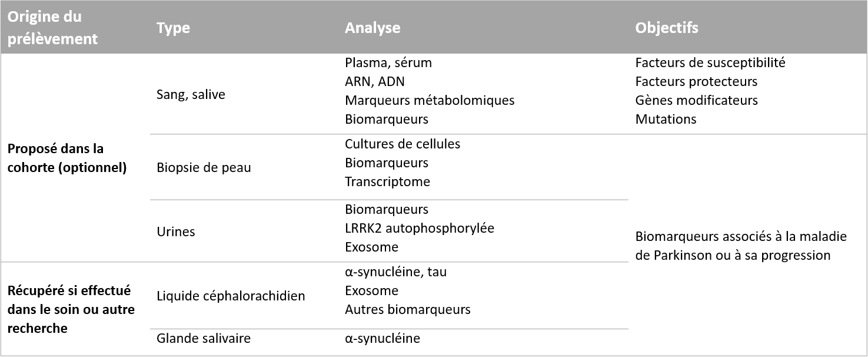Select the "Plasma, sérum" text
This screenshot has height=357, width=868.
(x=388, y=62)
